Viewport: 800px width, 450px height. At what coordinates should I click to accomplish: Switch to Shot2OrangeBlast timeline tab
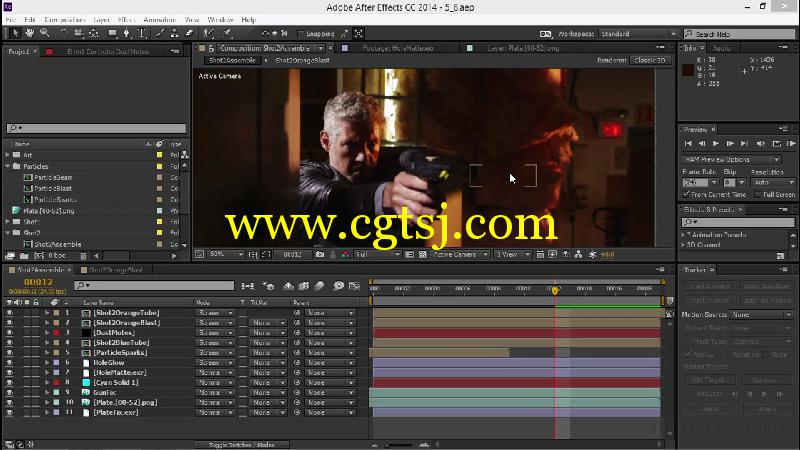point(116,270)
